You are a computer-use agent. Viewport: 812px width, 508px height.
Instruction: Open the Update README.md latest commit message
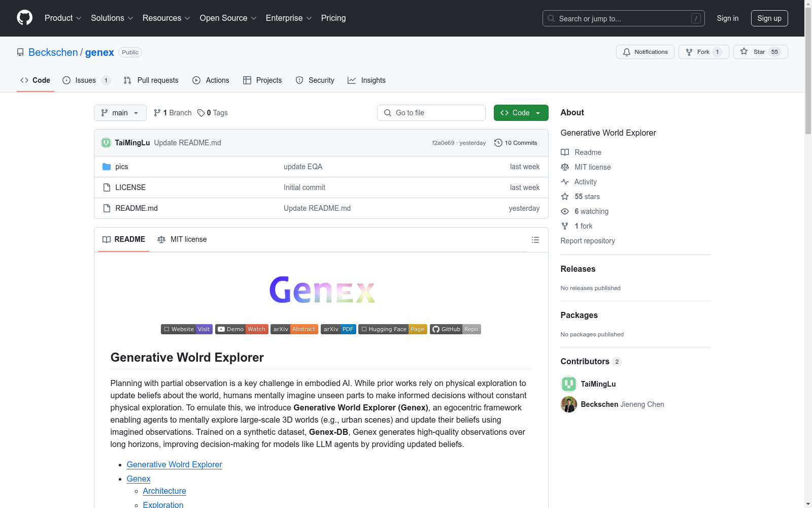pyautogui.click(x=187, y=143)
